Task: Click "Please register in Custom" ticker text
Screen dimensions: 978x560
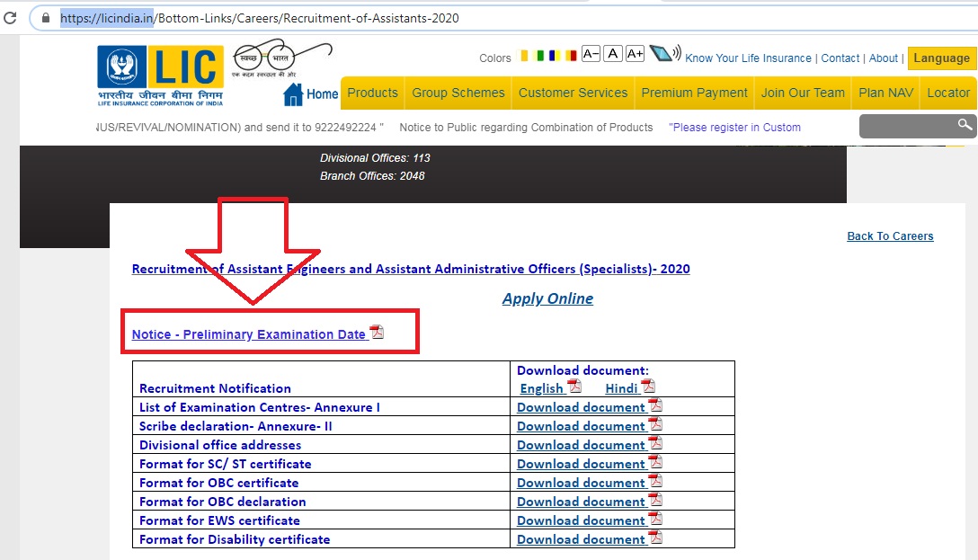Action: (734, 128)
